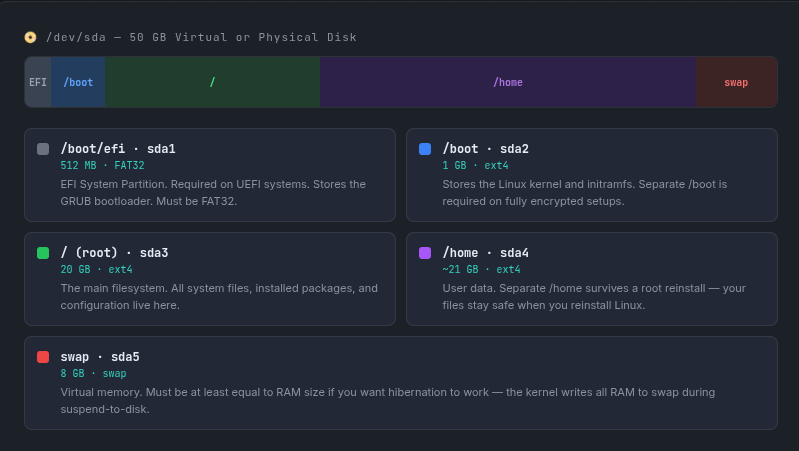
Task: Click the red swap segment in bar
Action: pyautogui.click(x=736, y=82)
